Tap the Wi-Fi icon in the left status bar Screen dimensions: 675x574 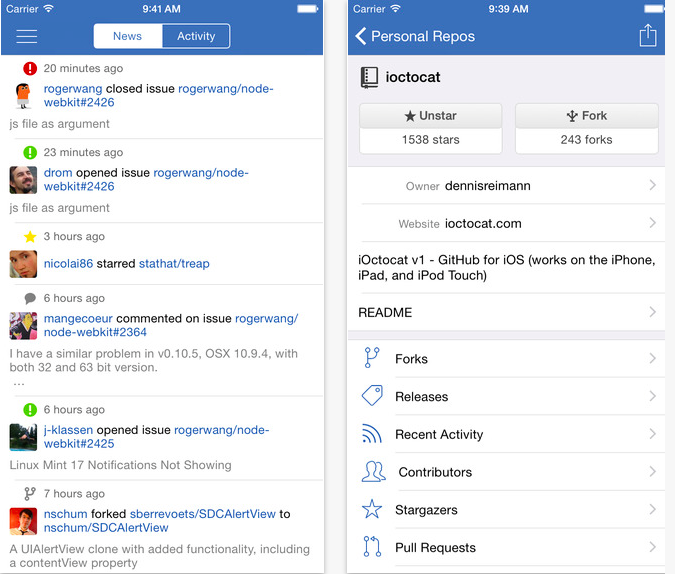click(x=49, y=8)
